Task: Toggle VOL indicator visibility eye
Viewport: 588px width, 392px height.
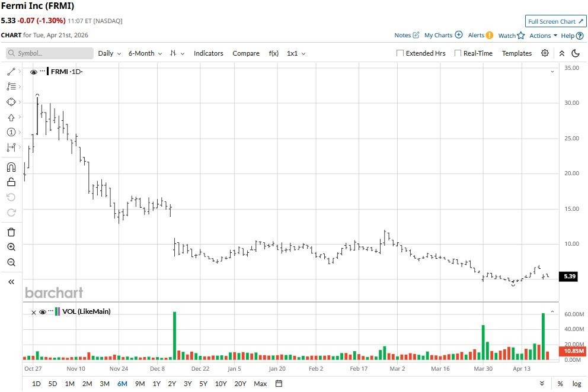Action: coord(43,312)
